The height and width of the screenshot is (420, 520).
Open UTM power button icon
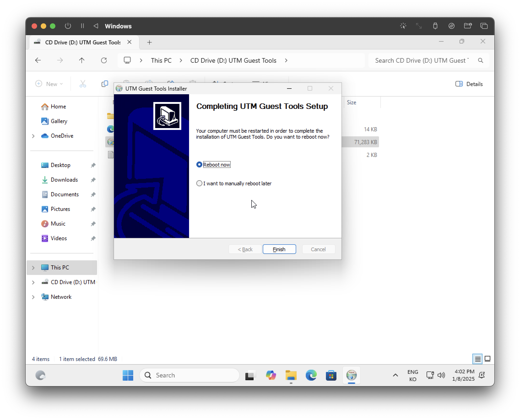(68, 26)
